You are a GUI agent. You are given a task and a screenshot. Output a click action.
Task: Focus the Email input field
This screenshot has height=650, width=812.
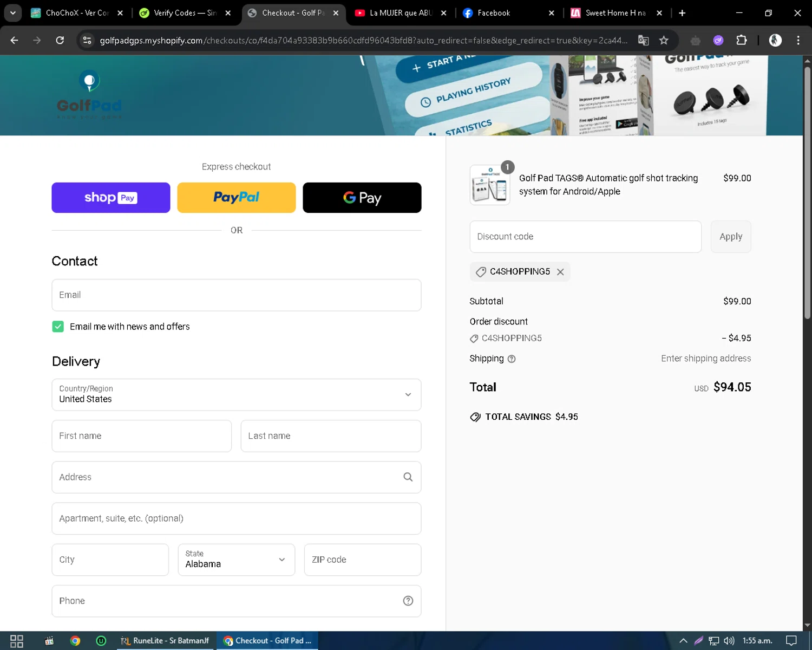tap(237, 295)
